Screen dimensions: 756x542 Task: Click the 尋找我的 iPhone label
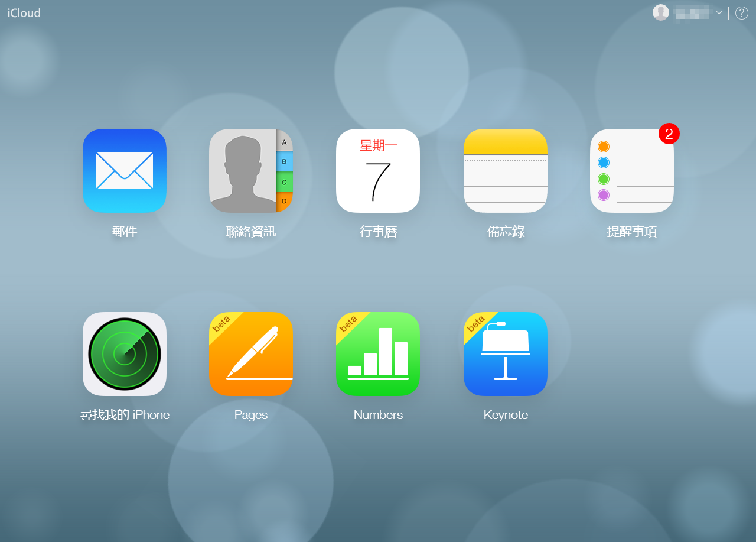tap(125, 415)
